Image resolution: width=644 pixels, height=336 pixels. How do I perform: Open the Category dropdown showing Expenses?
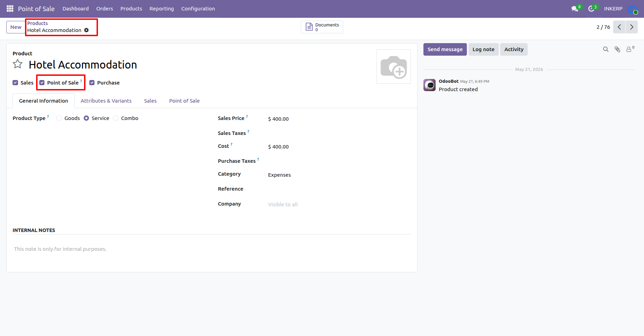pos(339,175)
